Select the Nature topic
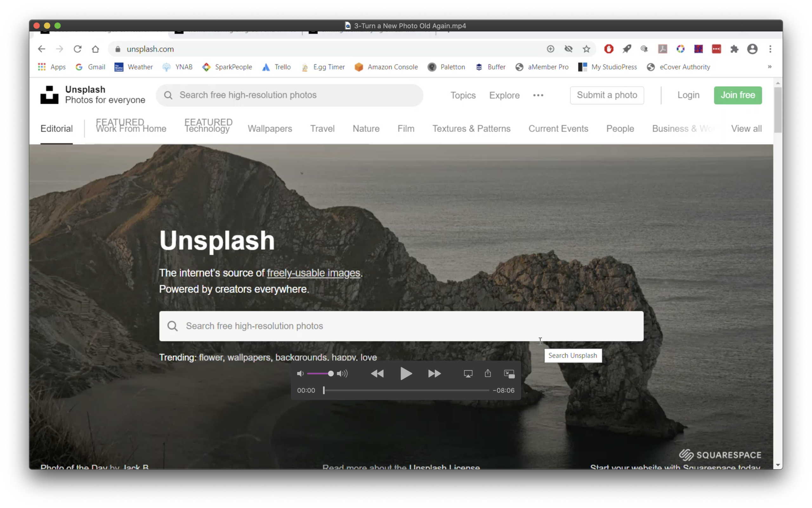Viewport: 812px width, 508px height. 366,129
